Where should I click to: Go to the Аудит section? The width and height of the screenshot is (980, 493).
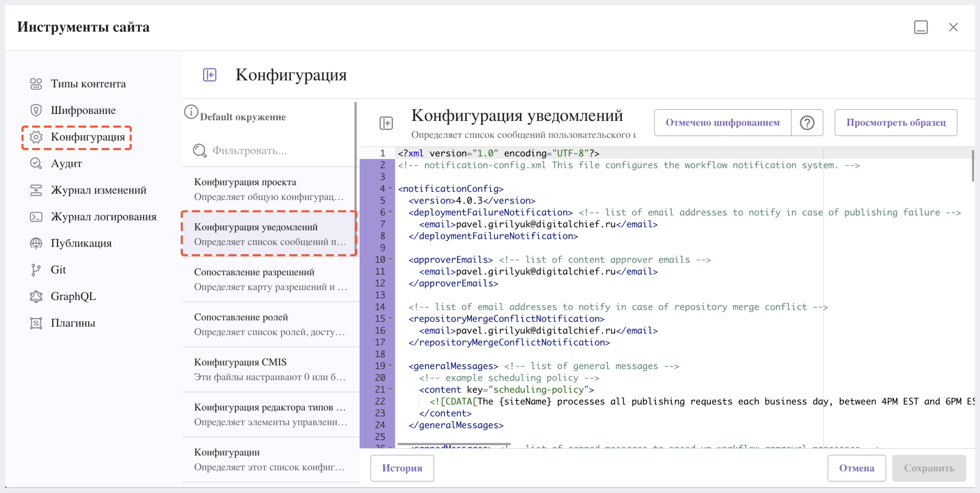click(67, 164)
